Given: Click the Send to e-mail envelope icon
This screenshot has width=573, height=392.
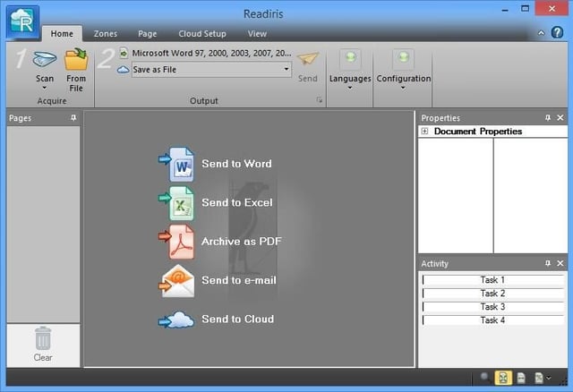Looking at the screenshot, I should coord(177,281).
